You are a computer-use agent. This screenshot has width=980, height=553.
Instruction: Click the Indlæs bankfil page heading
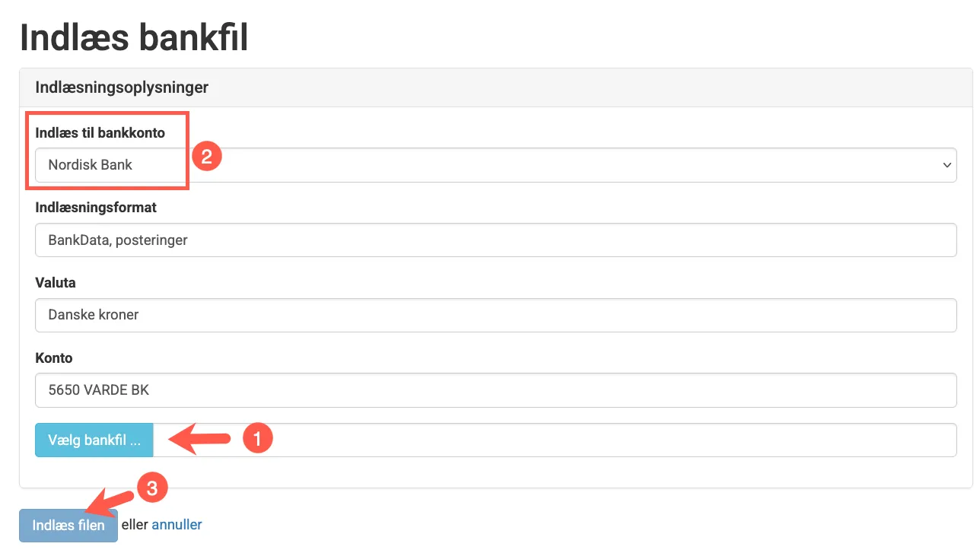pos(134,37)
